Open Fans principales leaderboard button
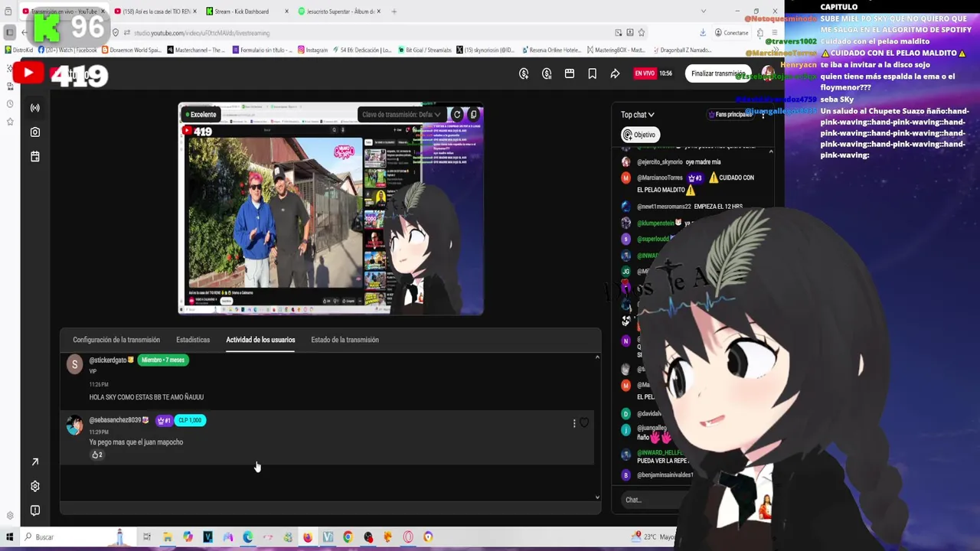The width and height of the screenshot is (980, 551). 730,115
